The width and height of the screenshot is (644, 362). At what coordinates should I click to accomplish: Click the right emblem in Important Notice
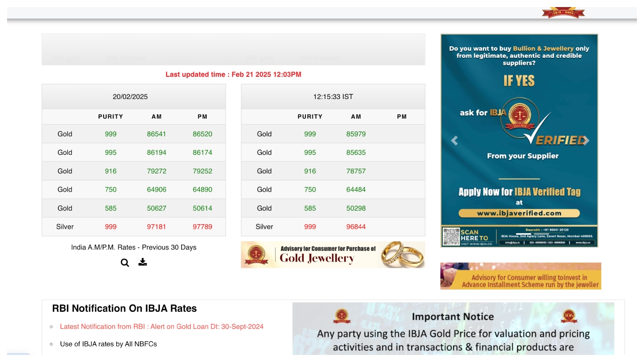point(569,316)
